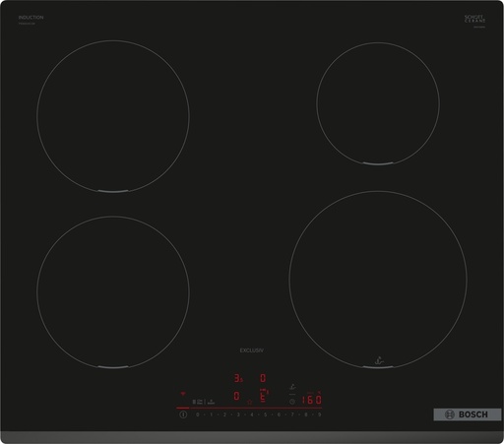Click the large front-right cooking zone ring
The height and width of the screenshot is (444, 504).
378,280
